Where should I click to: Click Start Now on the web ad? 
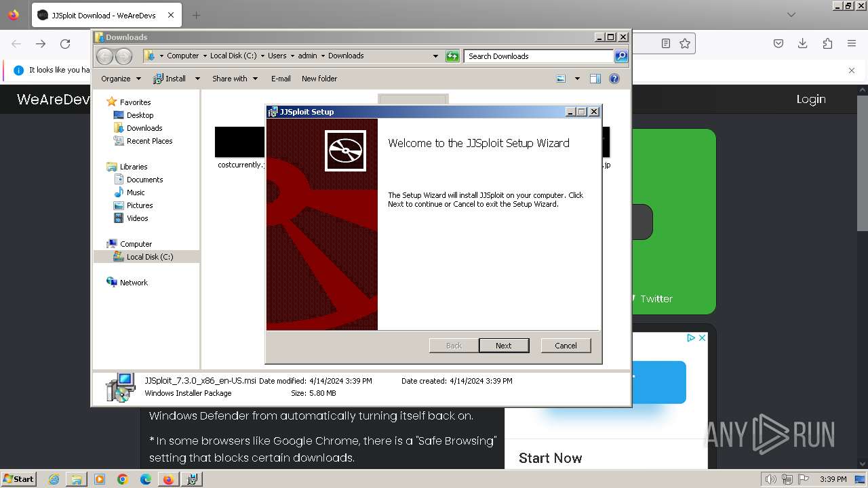(x=550, y=458)
